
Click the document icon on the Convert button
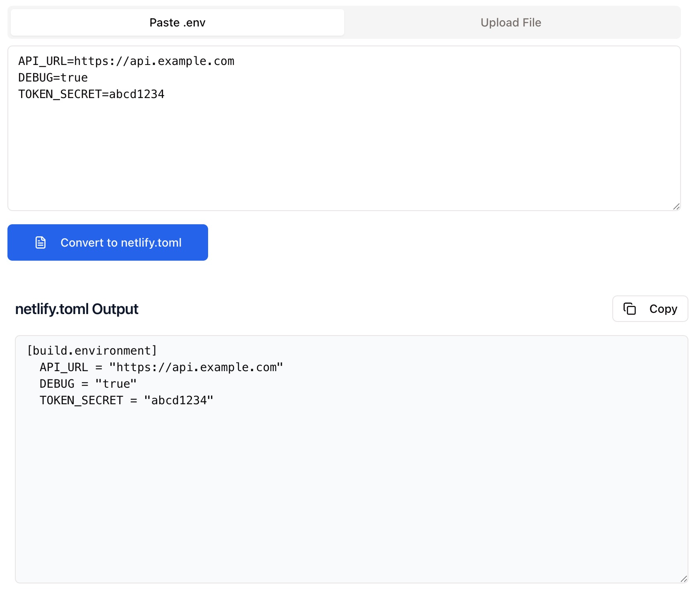(x=41, y=242)
